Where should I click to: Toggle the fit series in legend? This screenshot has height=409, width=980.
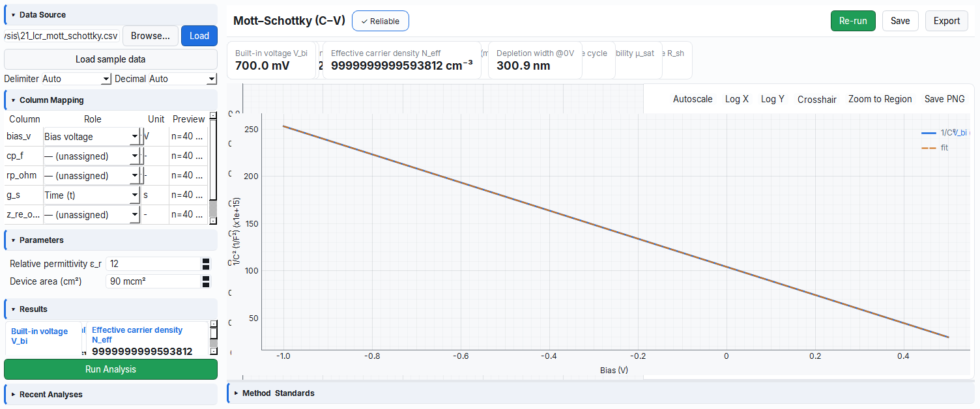point(935,148)
